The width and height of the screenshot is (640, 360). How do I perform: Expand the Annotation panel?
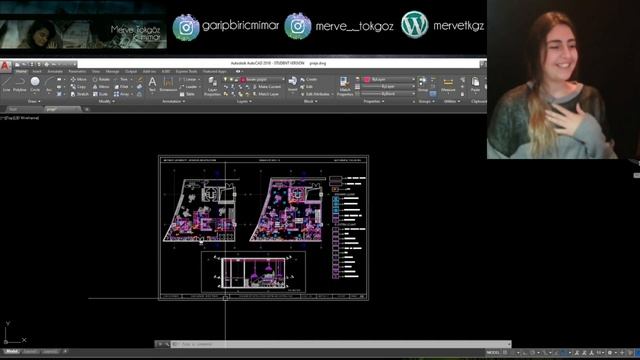tap(173, 101)
